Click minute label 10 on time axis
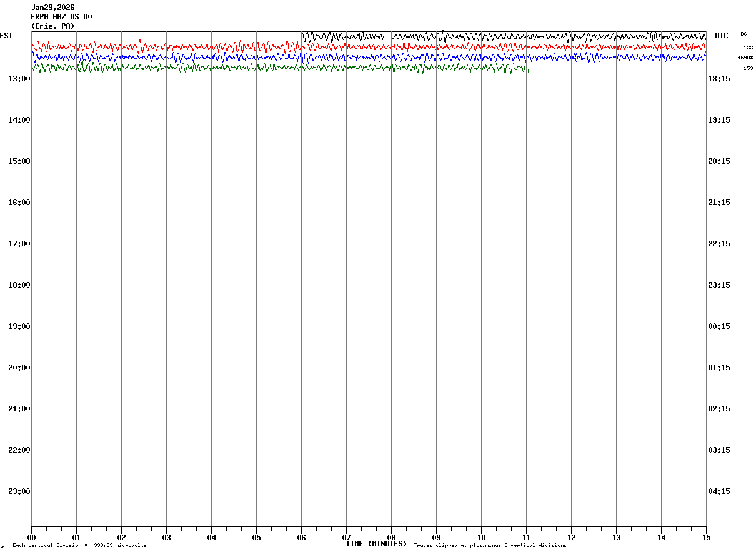The image size is (756, 554). pyautogui.click(x=481, y=537)
